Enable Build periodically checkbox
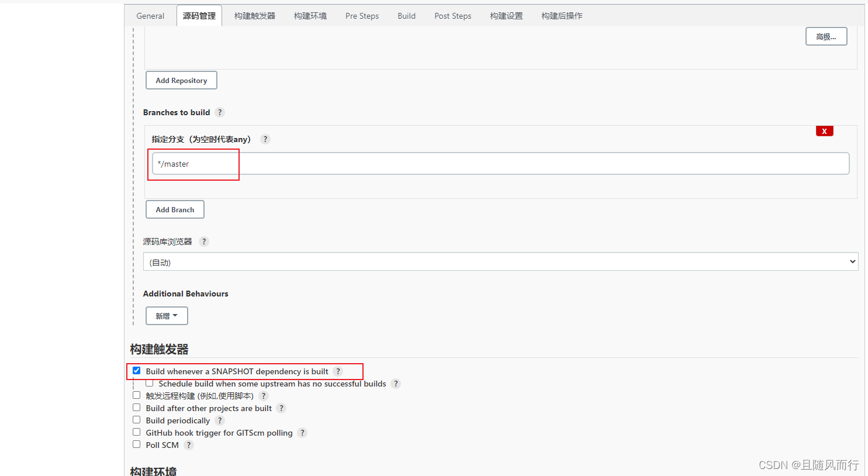Viewport: 868px width, 476px height. [x=136, y=420]
